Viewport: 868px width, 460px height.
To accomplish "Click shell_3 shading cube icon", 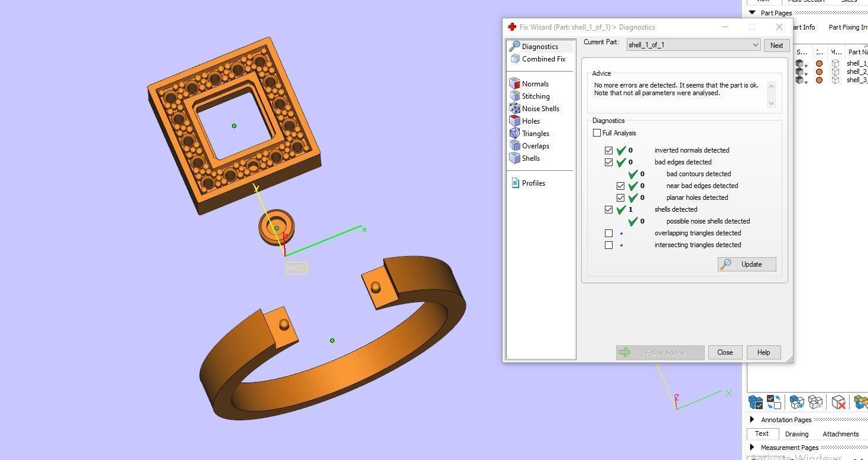I will [x=799, y=80].
